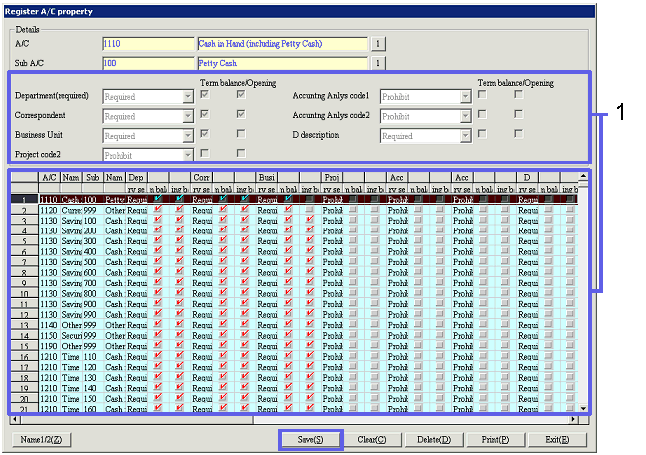Click the Cash in Hand name field
The image size is (646, 455).
(283, 44)
